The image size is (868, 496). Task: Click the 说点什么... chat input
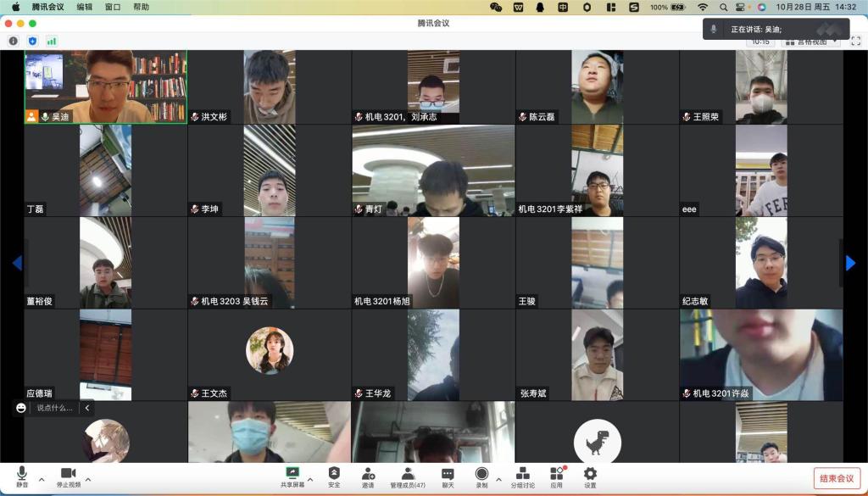(x=54, y=408)
